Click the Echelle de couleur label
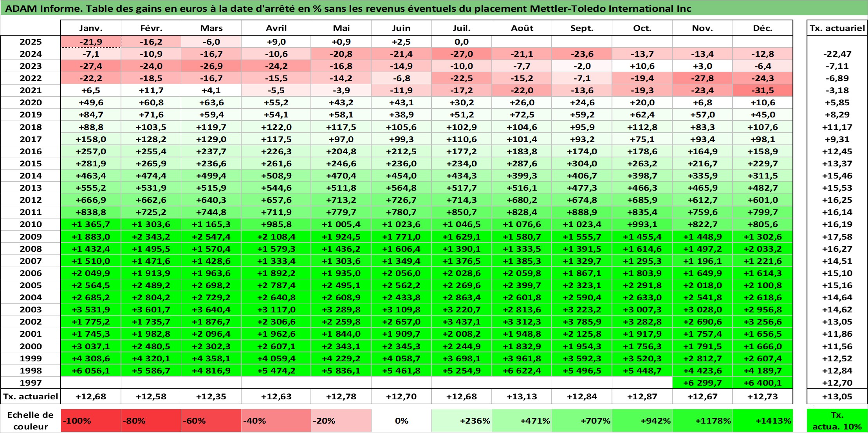868x433 pixels. [x=31, y=421]
